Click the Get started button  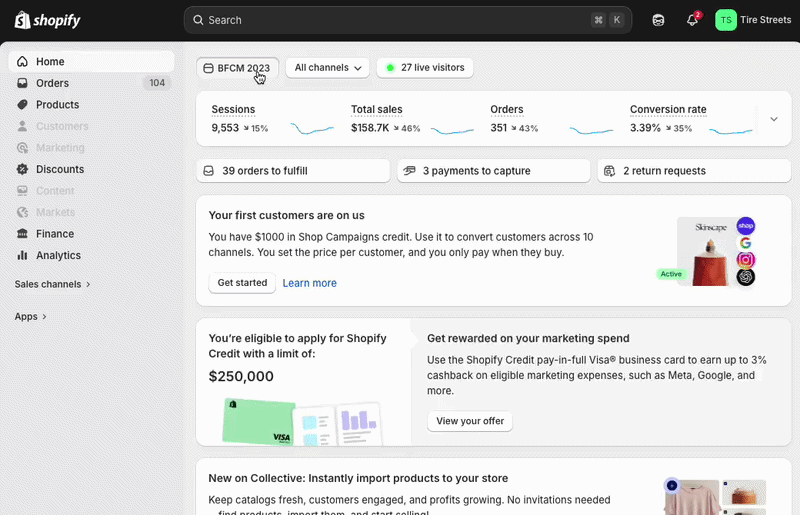click(242, 283)
